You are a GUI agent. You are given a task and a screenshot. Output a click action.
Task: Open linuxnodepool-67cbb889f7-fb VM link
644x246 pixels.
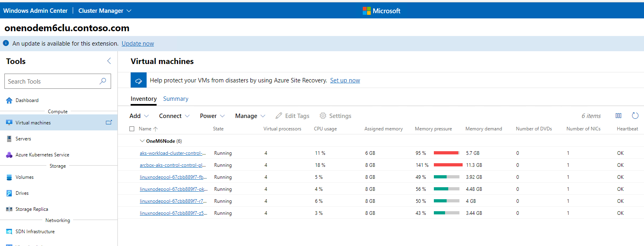coord(173,177)
